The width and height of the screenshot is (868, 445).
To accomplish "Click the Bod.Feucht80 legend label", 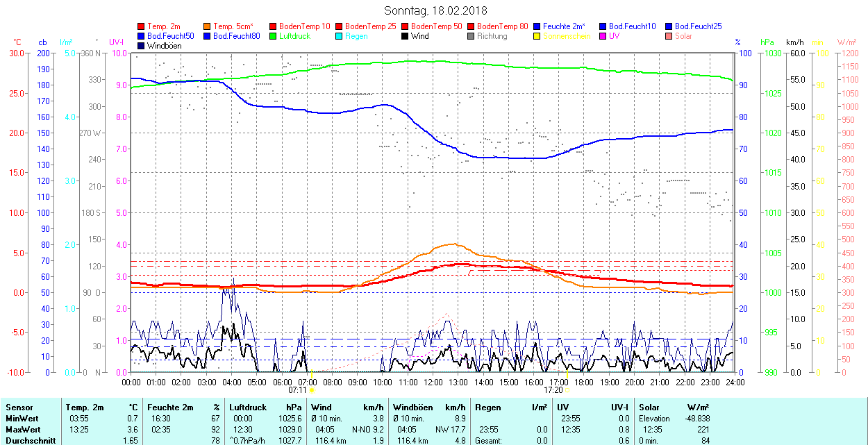I will tap(236, 36).
